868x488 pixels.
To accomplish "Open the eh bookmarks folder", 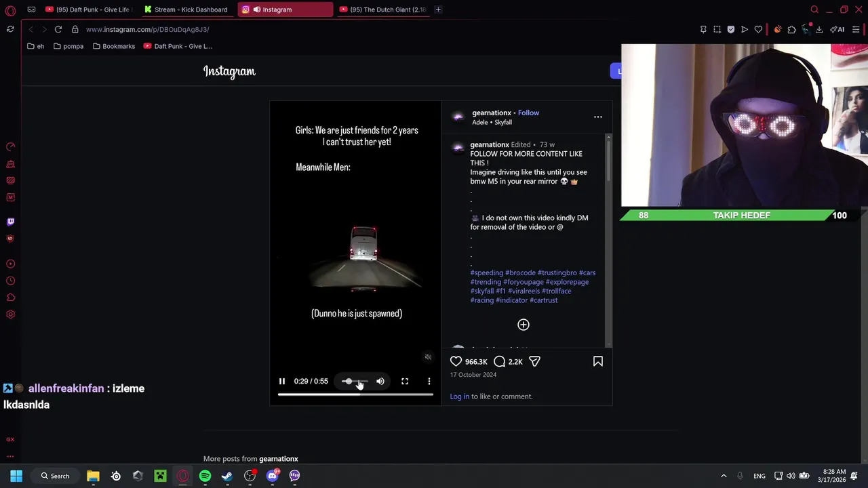I will pyautogui.click(x=36, y=46).
